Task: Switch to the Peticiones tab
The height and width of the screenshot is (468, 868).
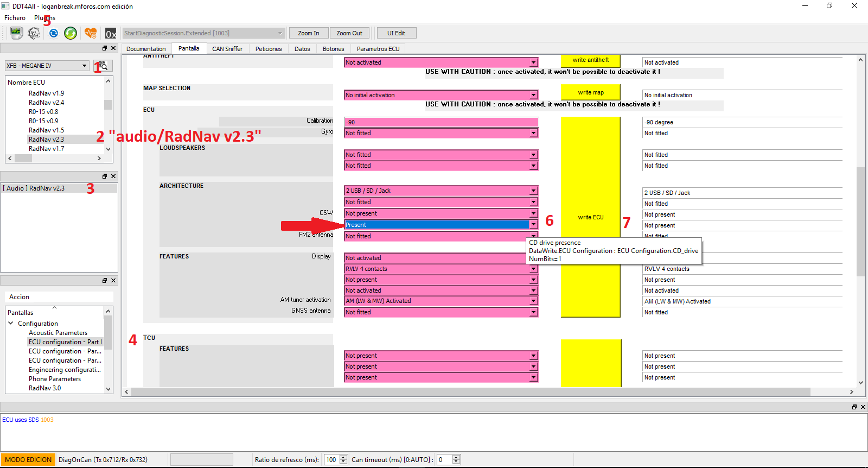Action: tap(269, 49)
